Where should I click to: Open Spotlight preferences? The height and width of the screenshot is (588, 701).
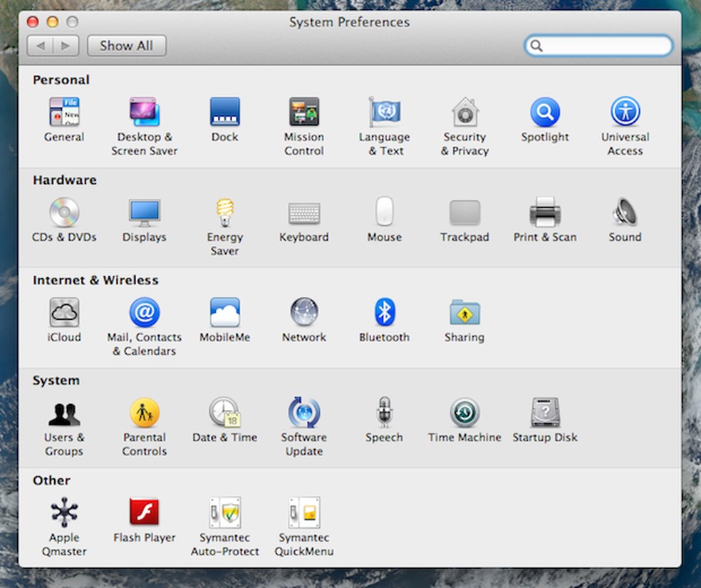pos(545,112)
